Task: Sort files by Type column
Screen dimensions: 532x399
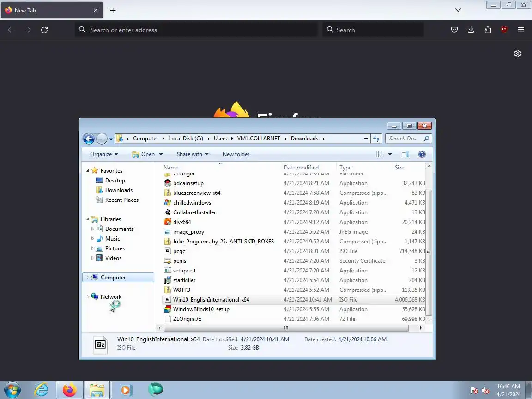Action: click(364, 167)
